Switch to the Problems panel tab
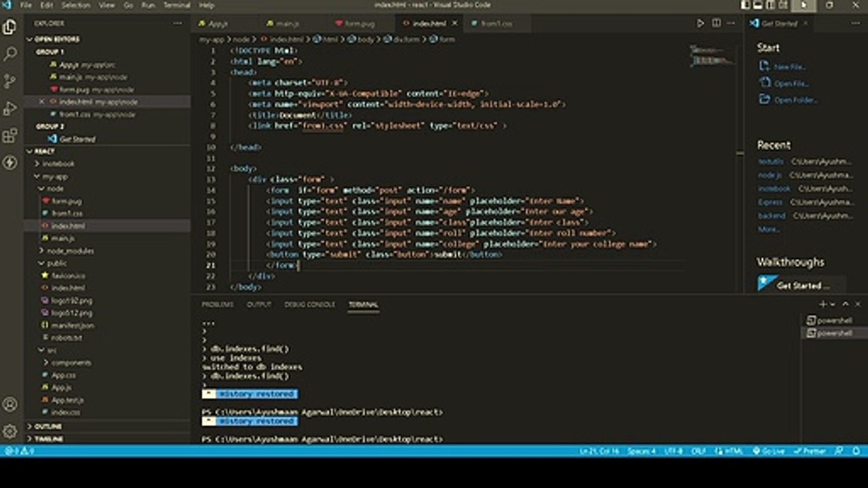This screenshot has width=868, height=488. [217, 304]
